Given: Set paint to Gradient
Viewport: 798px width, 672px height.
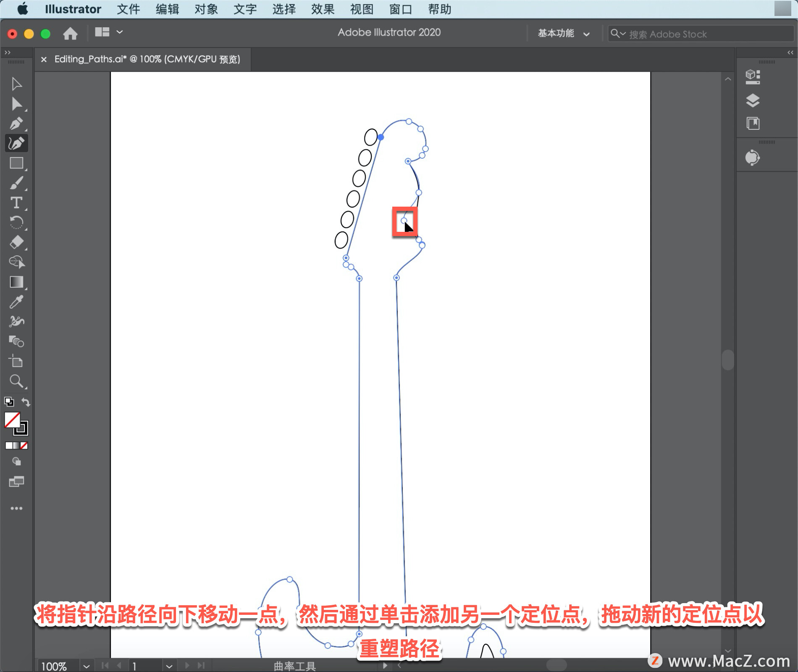Looking at the screenshot, I should (16, 446).
